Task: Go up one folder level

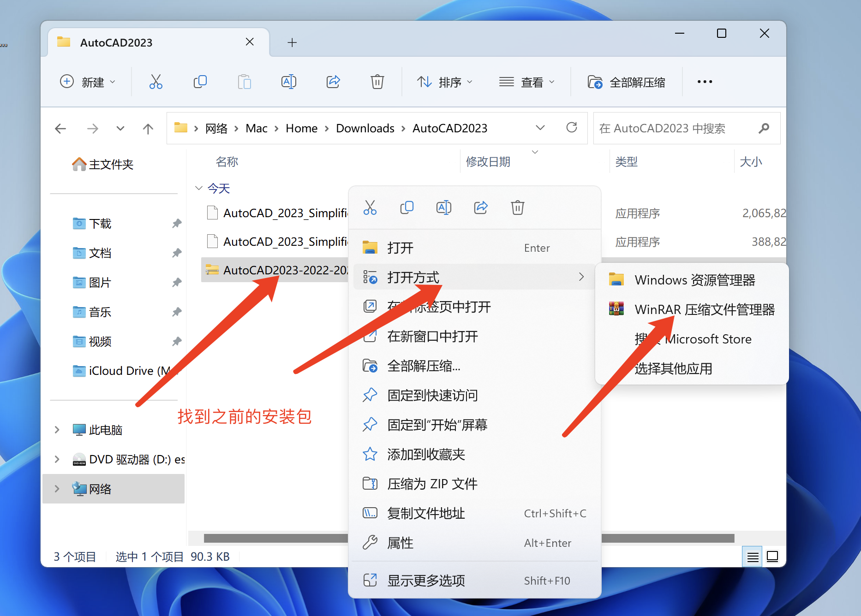Action: (148, 129)
